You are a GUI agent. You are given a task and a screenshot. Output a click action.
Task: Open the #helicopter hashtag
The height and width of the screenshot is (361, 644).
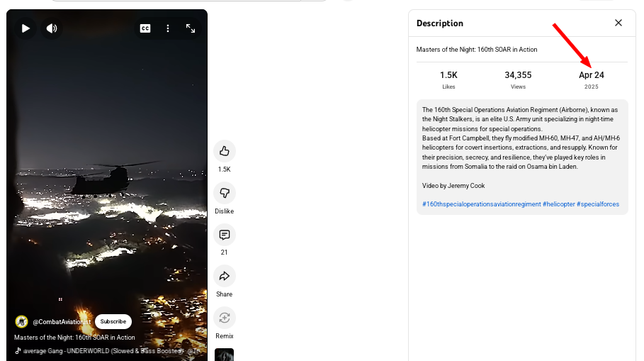tap(558, 204)
